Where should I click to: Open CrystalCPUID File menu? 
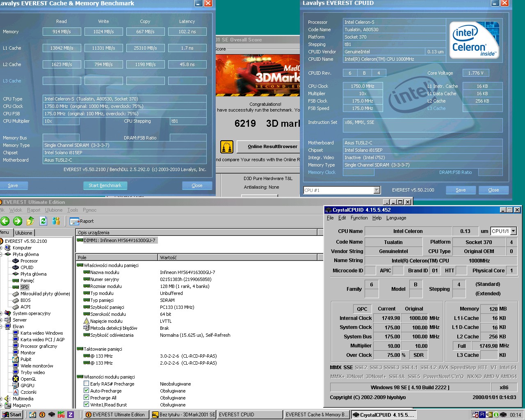coord(330,218)
